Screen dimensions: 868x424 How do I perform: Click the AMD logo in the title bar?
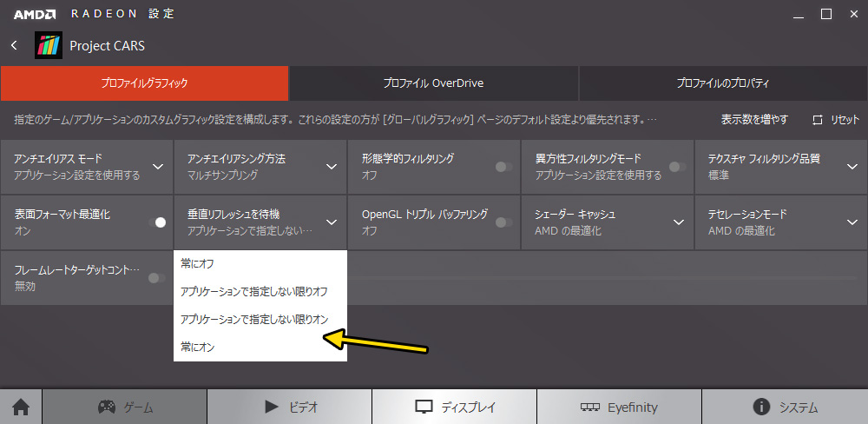pos(35,15)
